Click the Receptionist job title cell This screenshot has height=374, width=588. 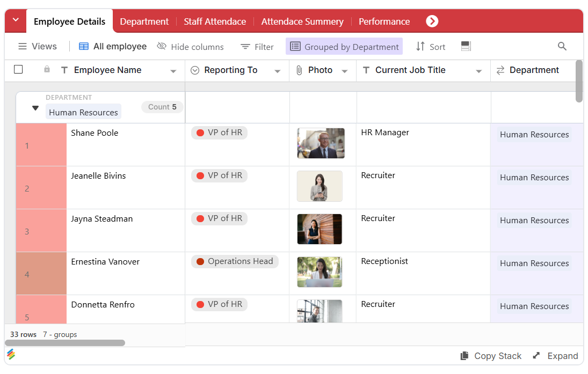(x=423, y=273)
